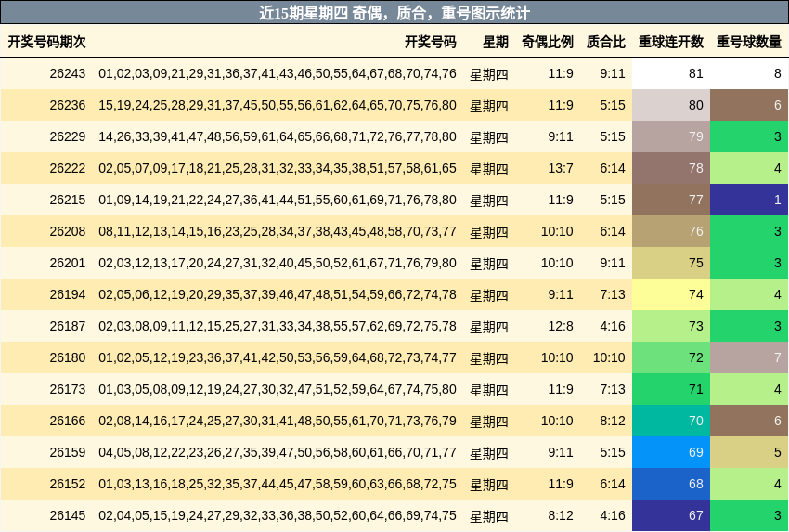The width and height of the screenshot is (789, 532).
Task: Click the 开奖号码 column header
Action: [430, 42]
